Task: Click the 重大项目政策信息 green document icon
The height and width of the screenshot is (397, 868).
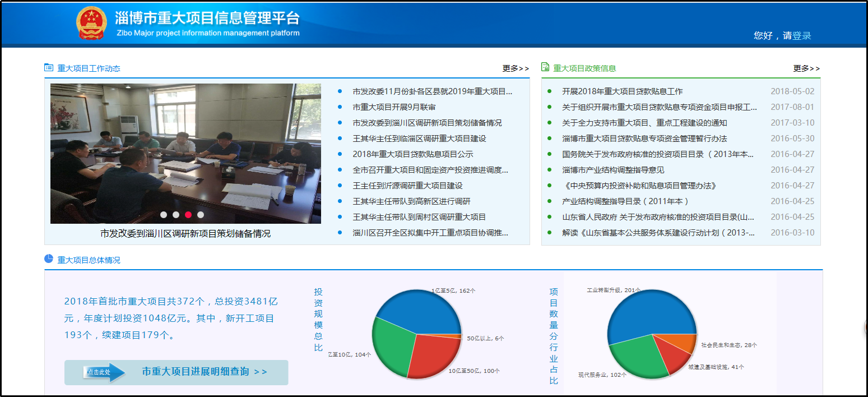Action: pyautogui.click(x=545, y=67)
